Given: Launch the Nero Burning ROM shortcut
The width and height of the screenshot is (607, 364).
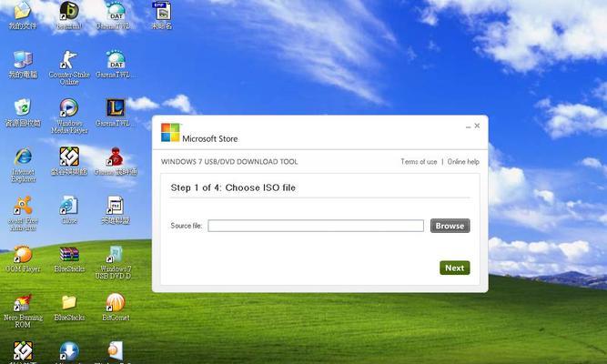Looking at the screenshot, I should [23, 310].
